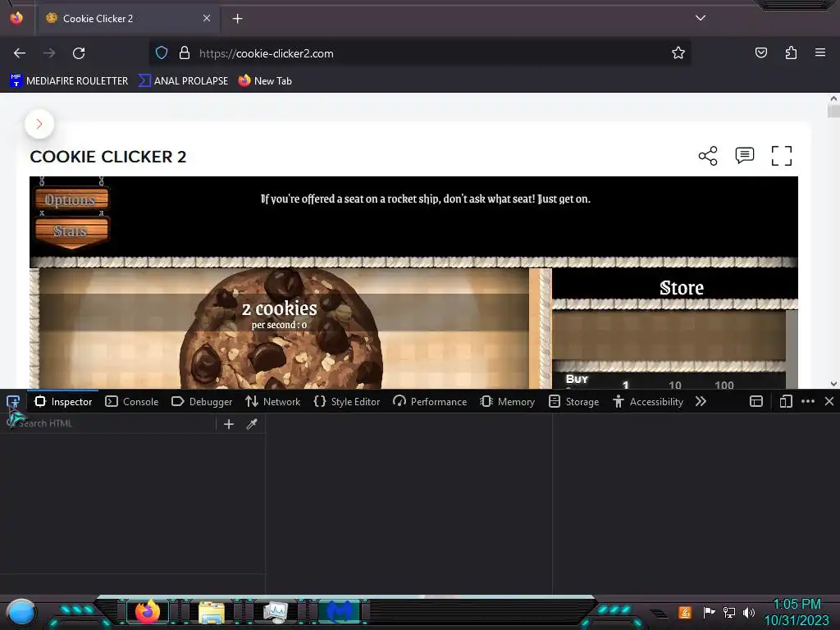Image resolution: width=840 pixels, height=630 pixels.
Task: Click the page vertical scrollbar thumb
Action: [x=833, y=110]
